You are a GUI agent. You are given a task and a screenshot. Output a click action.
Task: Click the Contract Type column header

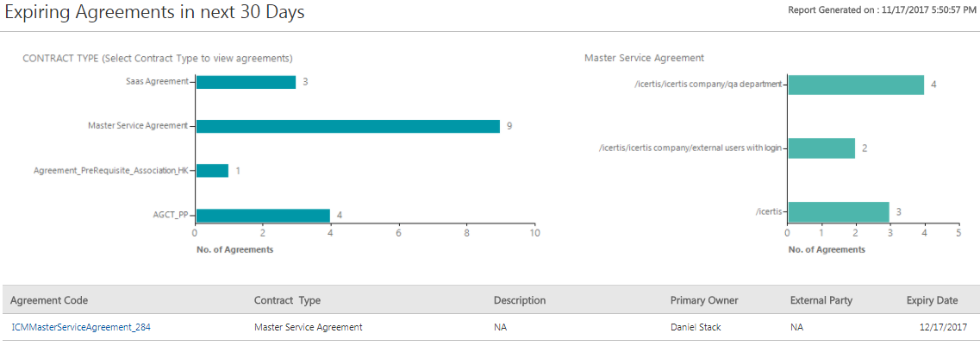tap(287, 300)
